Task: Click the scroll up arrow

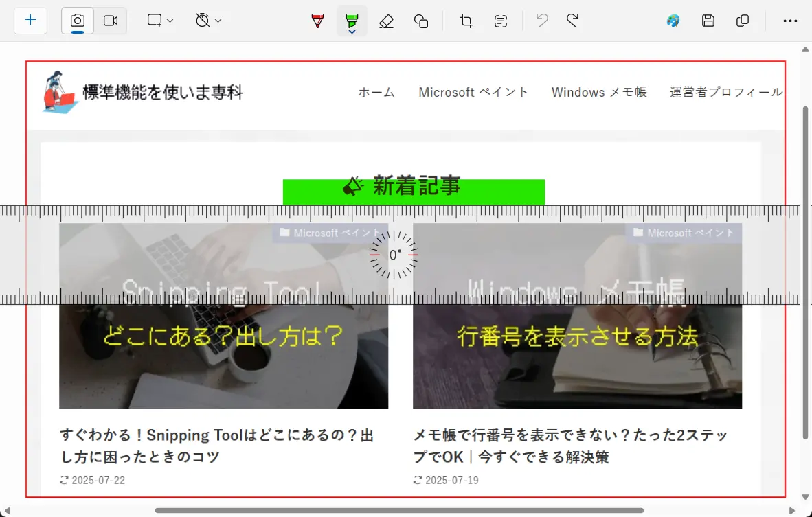Action: pos(805,49)
